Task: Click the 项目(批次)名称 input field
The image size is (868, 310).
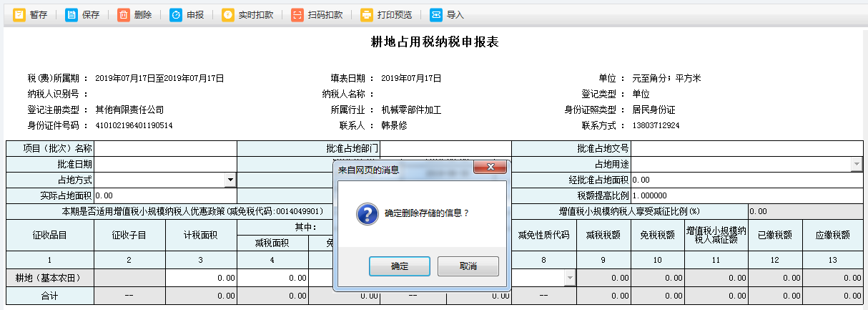Action: pyautogui.click(x=165, y=148)
